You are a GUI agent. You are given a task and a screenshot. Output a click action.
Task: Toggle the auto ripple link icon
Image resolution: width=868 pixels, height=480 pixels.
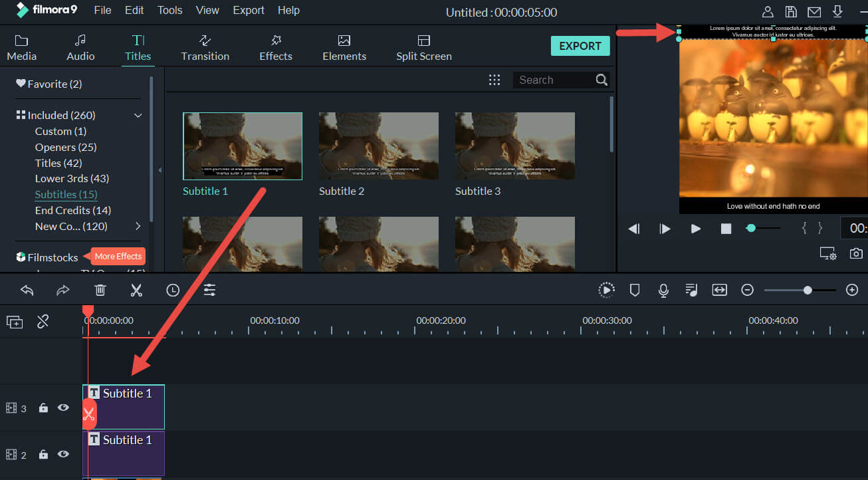click(x=43, y=322)
